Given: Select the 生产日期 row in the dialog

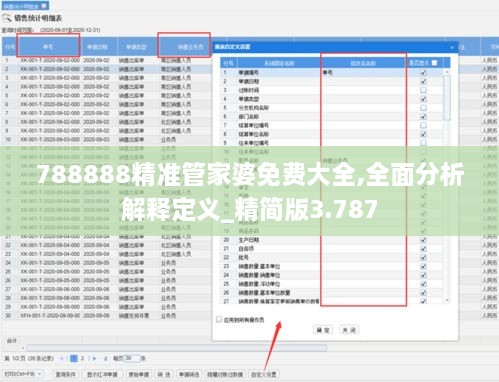Looking at the screenshot, I should point(332,240).
